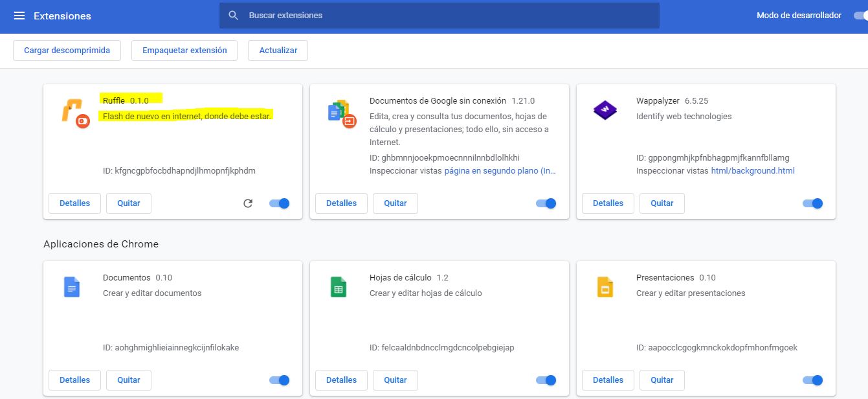
Task: Toggle the Presentaciones app switch
Action: coord(813,380)
